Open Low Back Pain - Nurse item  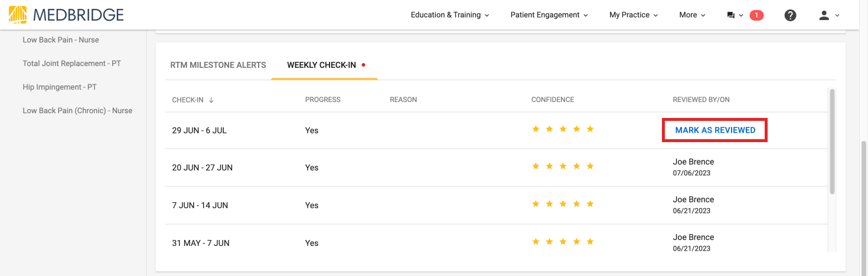pos(61,40)
